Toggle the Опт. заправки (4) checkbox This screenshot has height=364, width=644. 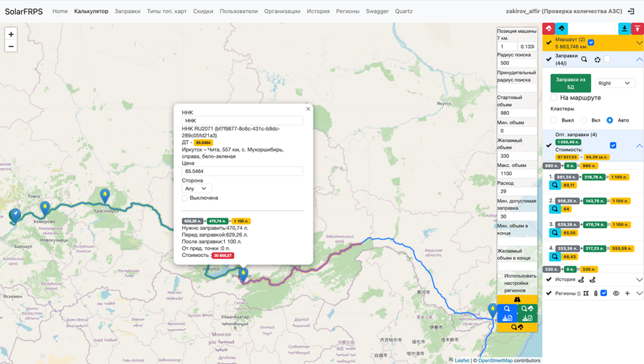coord(613,145)
